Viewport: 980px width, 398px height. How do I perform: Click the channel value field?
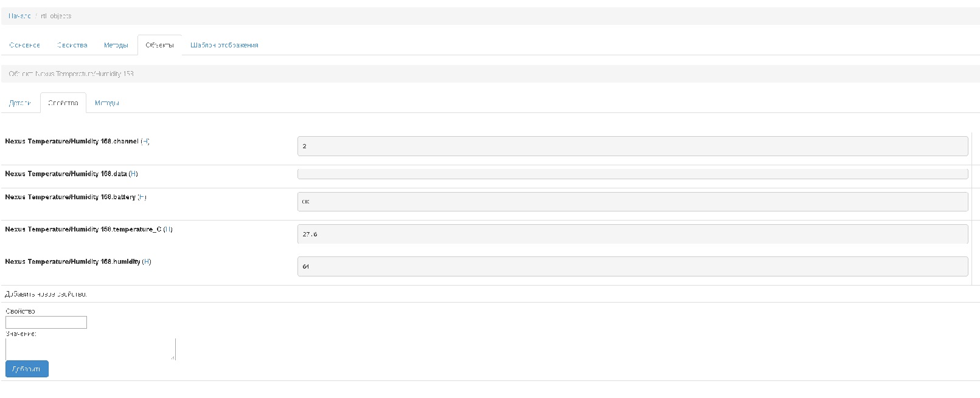(x=632, y=146)
